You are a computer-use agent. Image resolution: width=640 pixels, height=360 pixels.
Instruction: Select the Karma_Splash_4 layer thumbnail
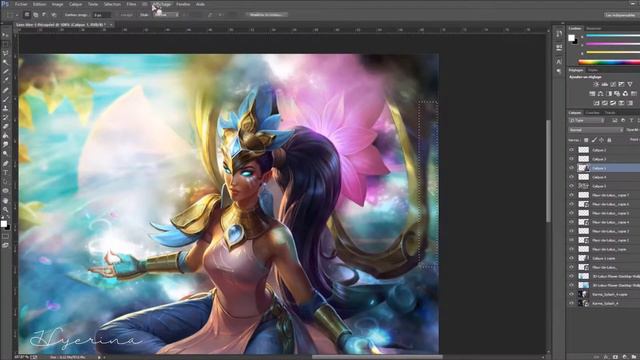pos(584,303)
